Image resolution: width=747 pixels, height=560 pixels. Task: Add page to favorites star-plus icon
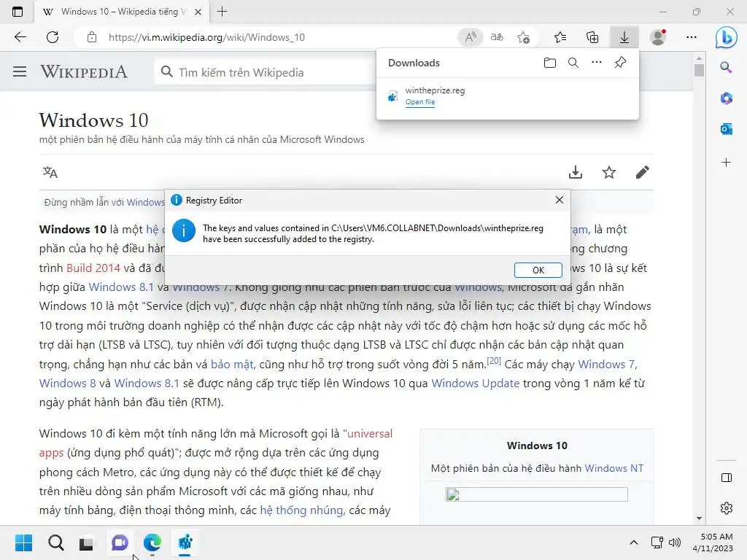[523, 37]
